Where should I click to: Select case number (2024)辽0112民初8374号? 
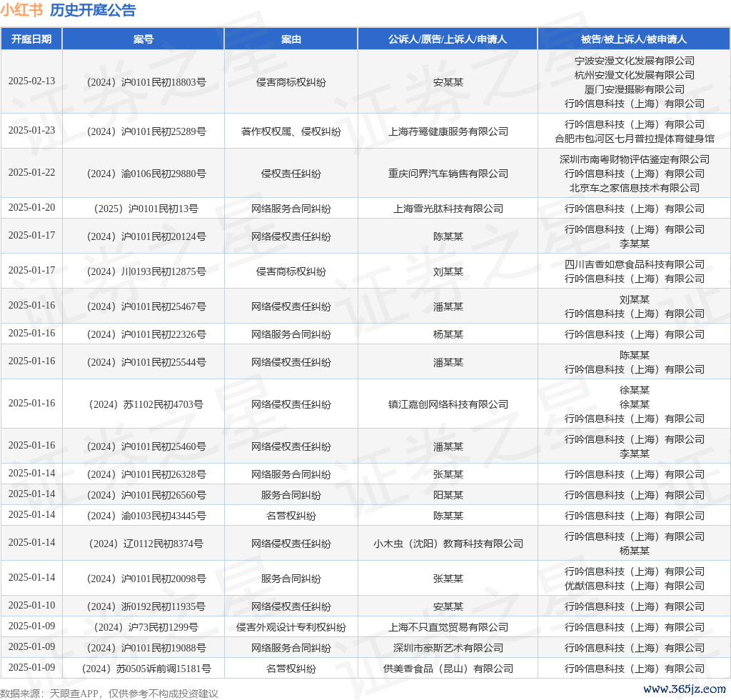click(146, 544)
